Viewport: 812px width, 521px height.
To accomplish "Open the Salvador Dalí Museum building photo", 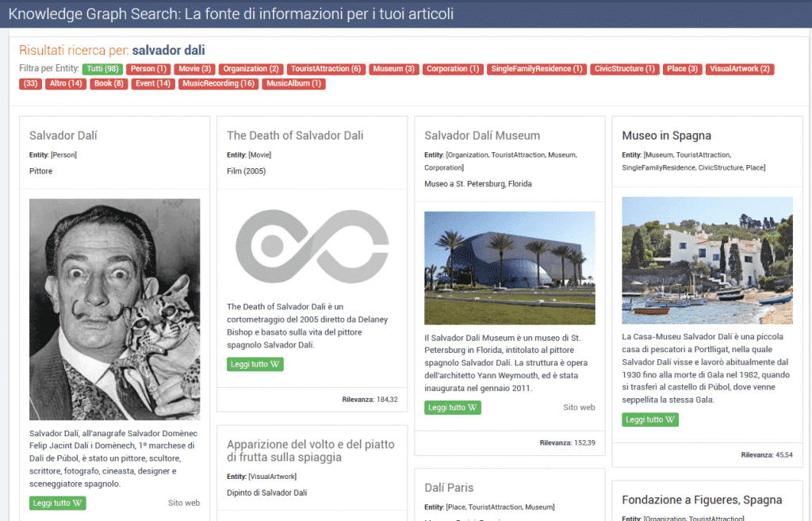I will pyautogui.click(x=510, y=268).
